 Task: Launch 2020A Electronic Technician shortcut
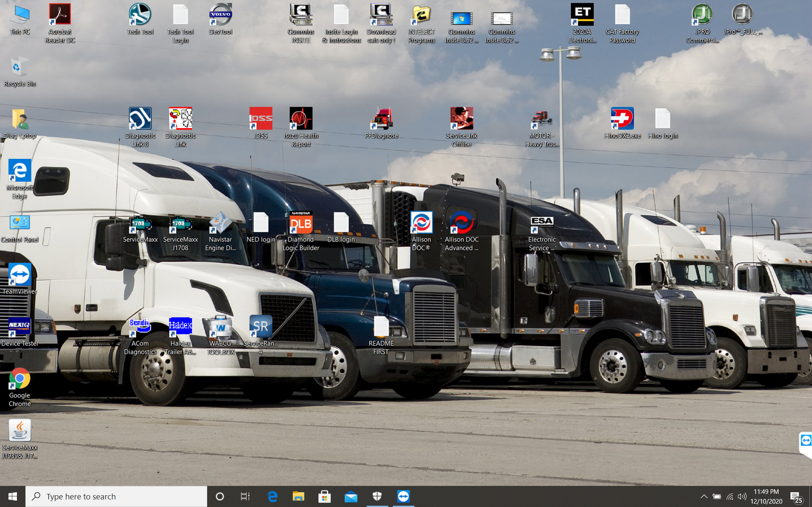(x=582, y=24)
